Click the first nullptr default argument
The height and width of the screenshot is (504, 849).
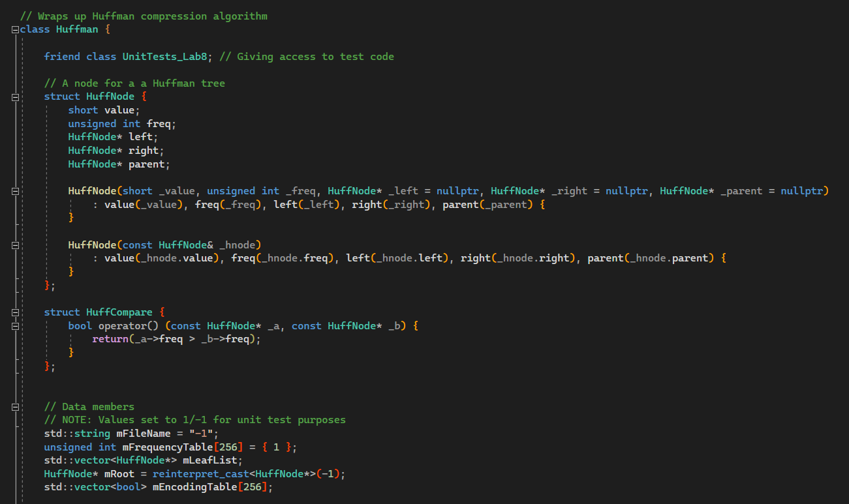click(x=457, y=190)
